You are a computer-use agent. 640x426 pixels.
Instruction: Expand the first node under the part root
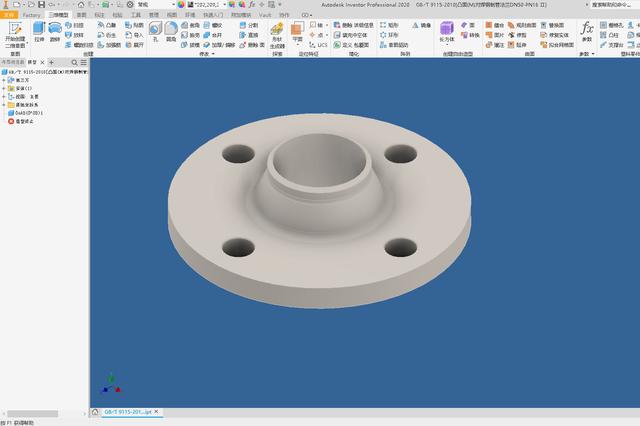pyautogui.click(x=4, y=80)
